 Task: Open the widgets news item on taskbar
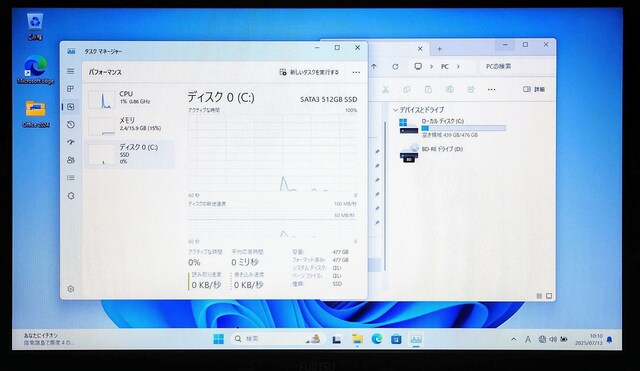point(49,339)
